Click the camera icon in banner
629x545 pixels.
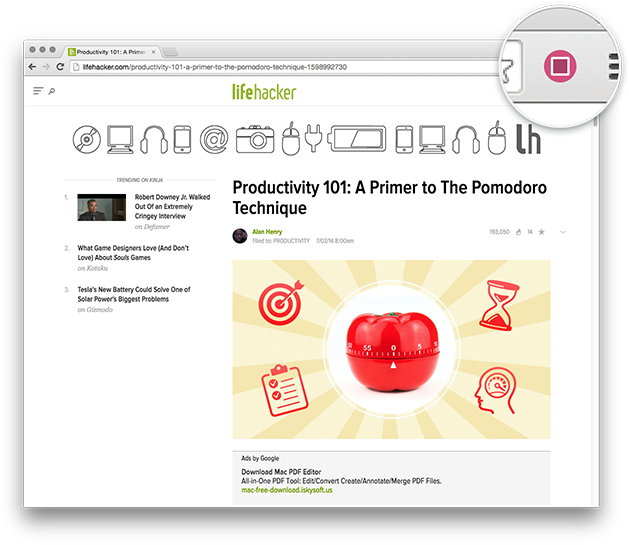[255, 140]
